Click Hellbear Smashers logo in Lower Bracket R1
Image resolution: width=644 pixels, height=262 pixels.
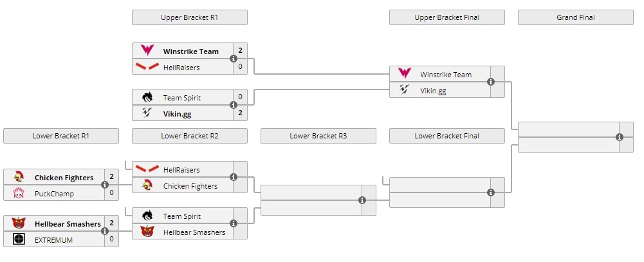point(19,223)
